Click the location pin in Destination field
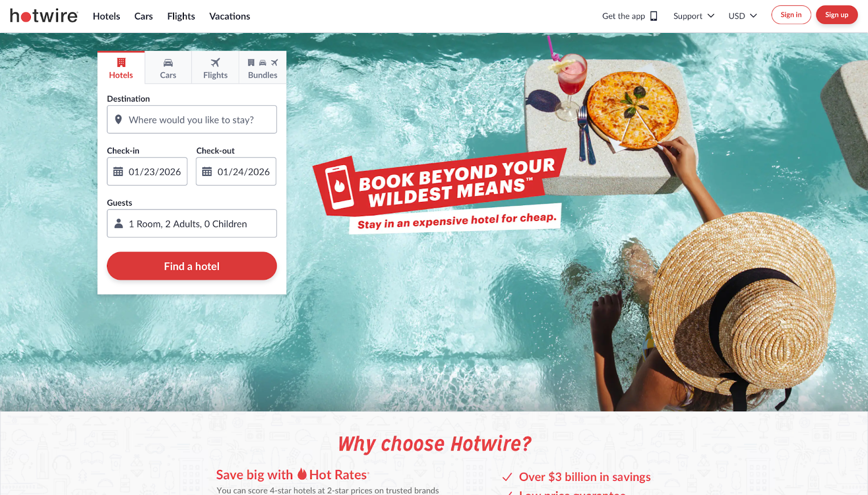 118,119
